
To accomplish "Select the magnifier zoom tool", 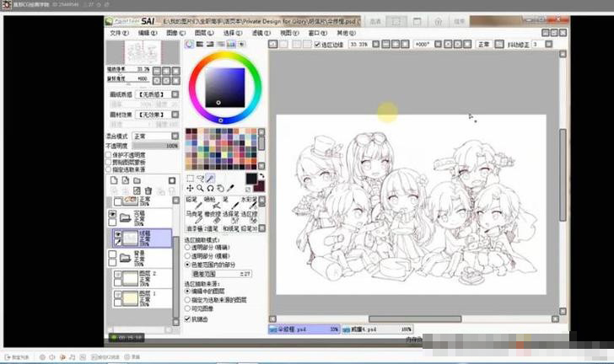I will [x=200, y=188].
